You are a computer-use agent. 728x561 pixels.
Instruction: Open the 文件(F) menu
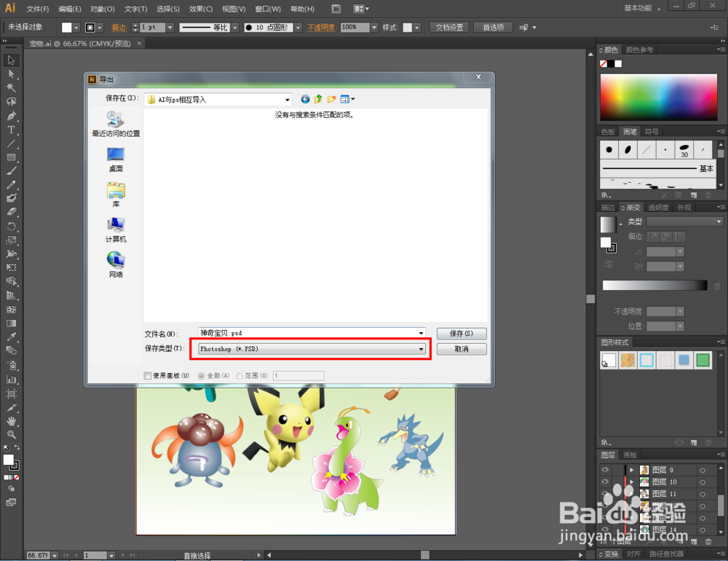pyautogui.click(x=38, y=9)
